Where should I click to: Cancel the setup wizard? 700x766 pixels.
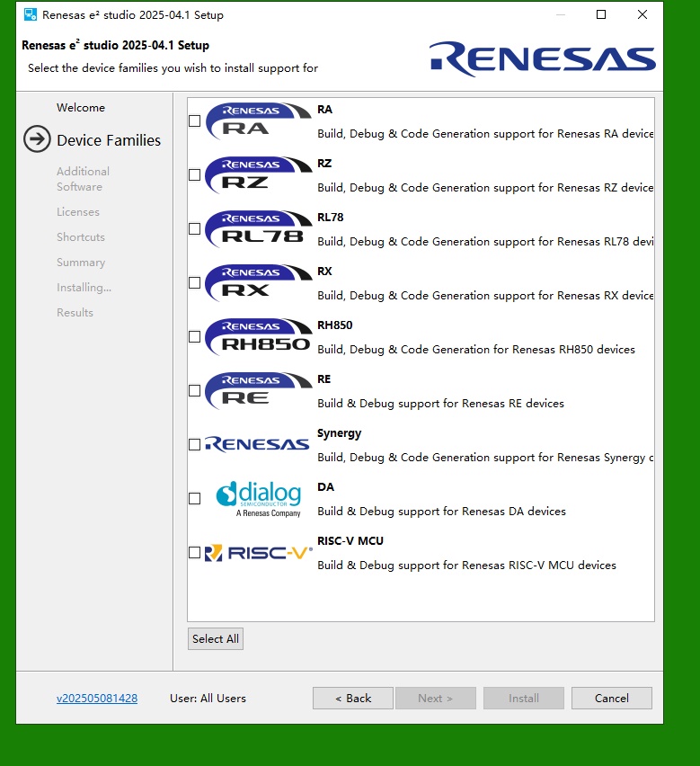[612, 698]
